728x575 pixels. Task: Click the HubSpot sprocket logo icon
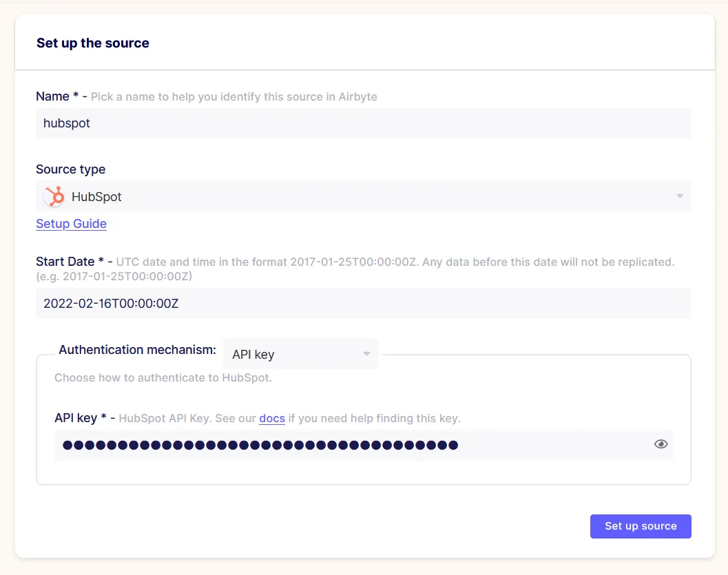[x=55, y=196]
